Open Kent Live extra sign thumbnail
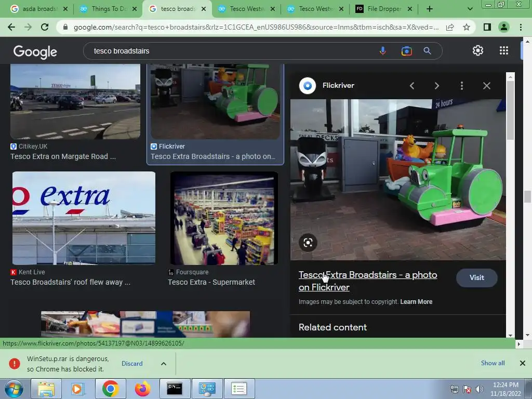The width and height of the screenshot is (532, 399). click(x=84, y=218)
